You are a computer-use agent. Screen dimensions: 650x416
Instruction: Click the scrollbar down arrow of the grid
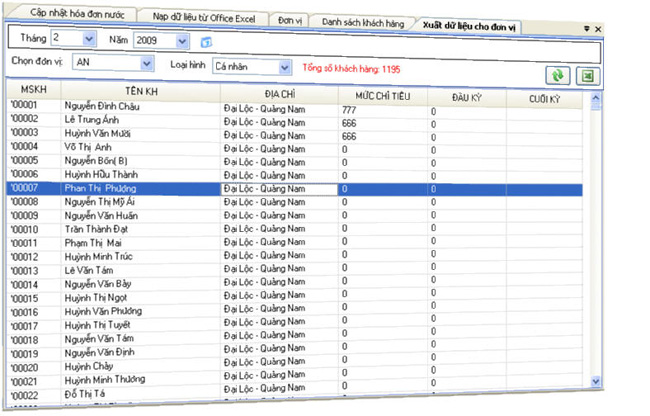tap(597, 381)
